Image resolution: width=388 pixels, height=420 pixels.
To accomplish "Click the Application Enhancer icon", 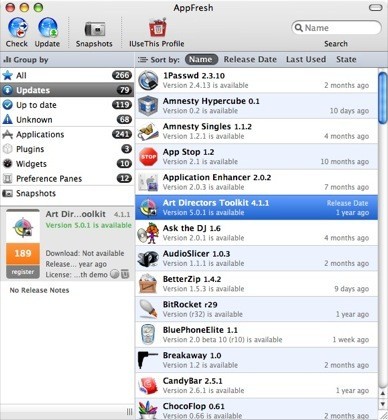I will [x=148, y=182].
